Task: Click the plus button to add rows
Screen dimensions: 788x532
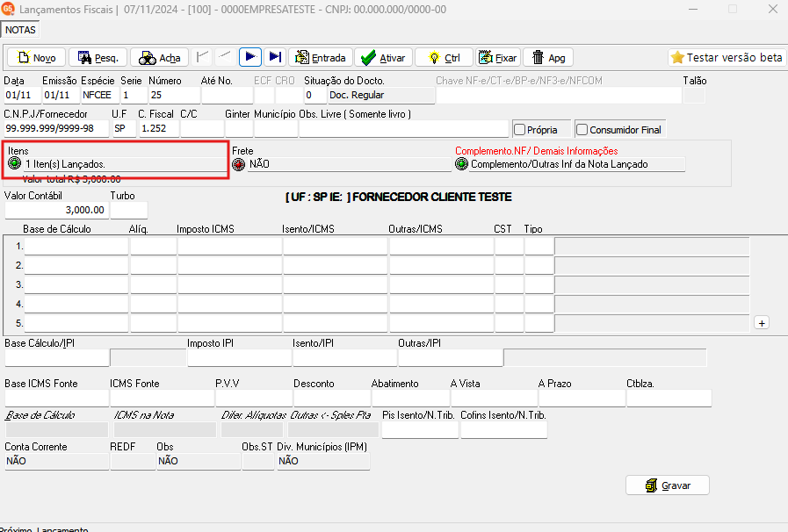Action: [x=762, y=323]
